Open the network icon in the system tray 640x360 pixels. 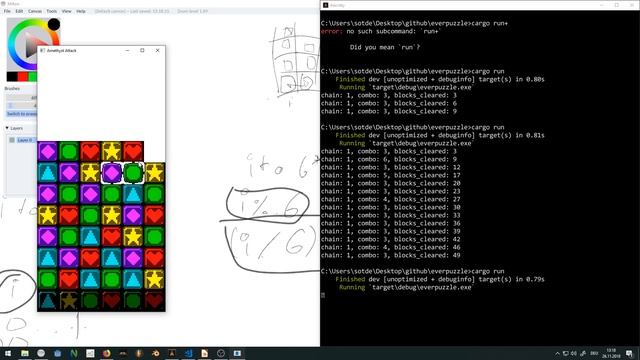pos(566,353)
